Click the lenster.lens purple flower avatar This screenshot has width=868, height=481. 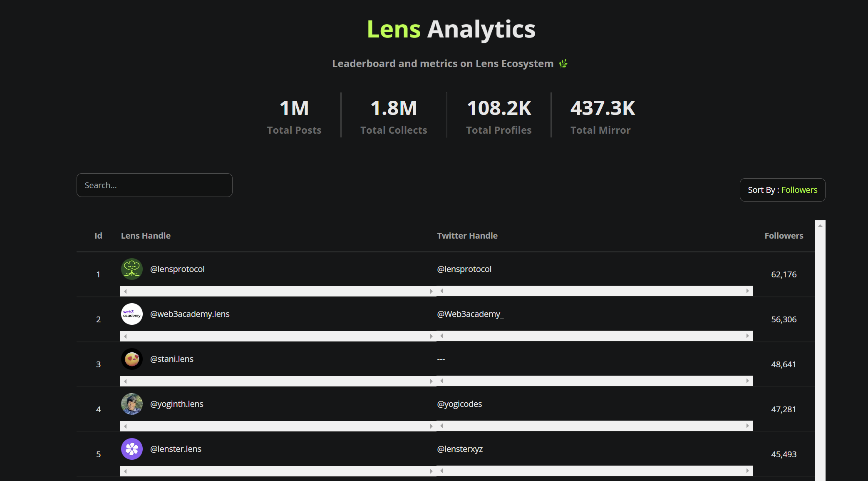132,449
